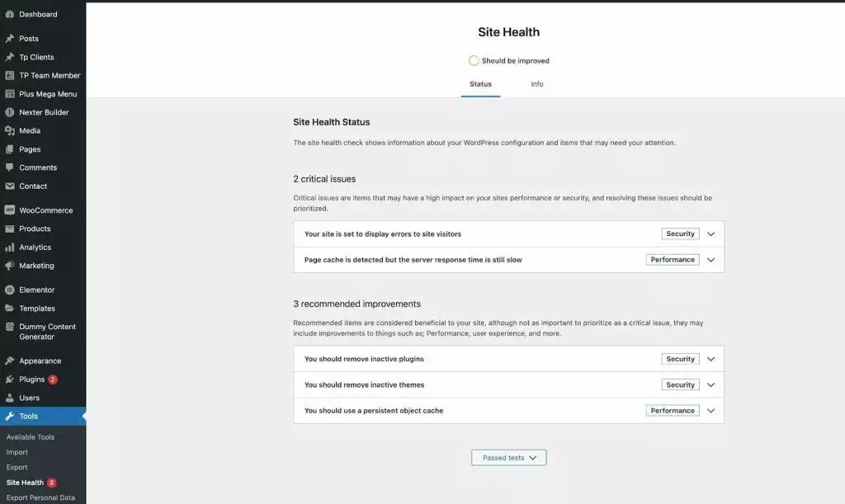Image resolution: width=845 pixels, height=504 pixels.
Task: Open the Analytics section icon
Action: coord(10,247)
